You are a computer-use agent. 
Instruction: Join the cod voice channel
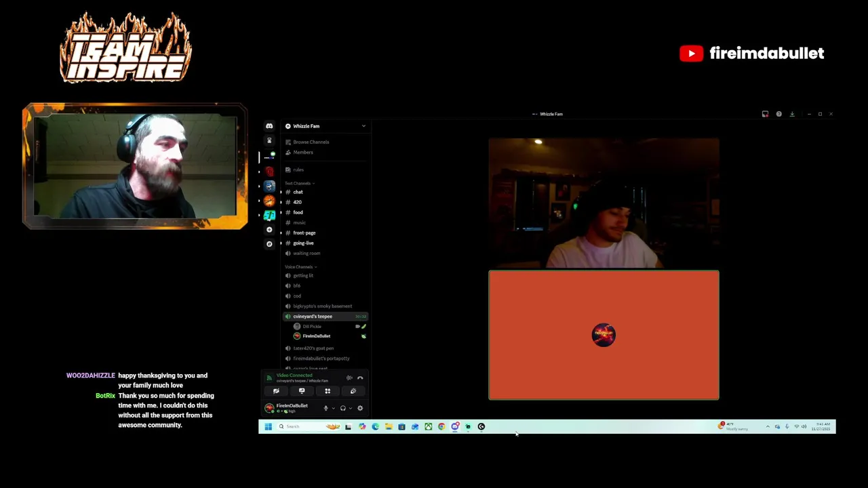[x=325, y=296]
